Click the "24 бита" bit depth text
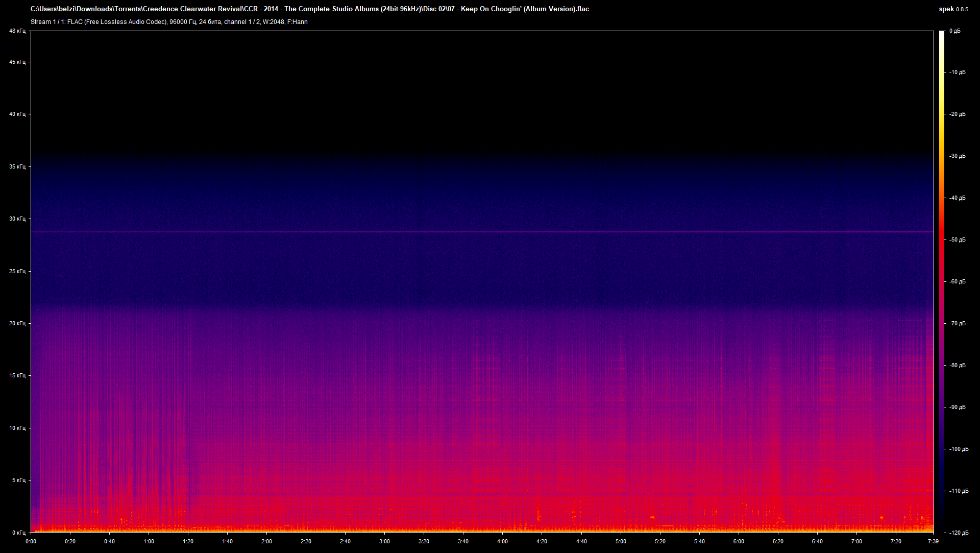The height and width of the screenshot is (553, 980). tap(209, 22)
